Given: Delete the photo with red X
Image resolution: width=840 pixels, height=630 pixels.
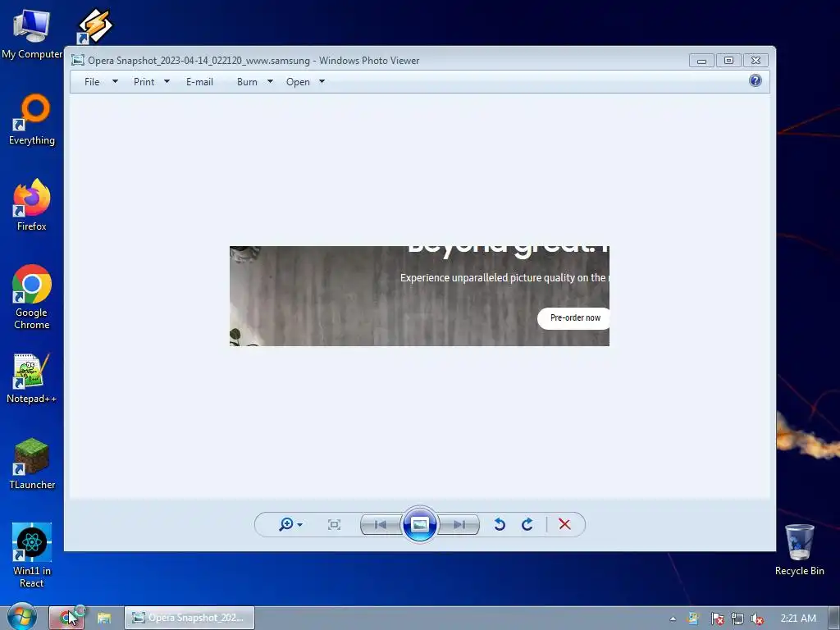Looking at the screenshot, I should pyautogui.click(x=564, y=524).
